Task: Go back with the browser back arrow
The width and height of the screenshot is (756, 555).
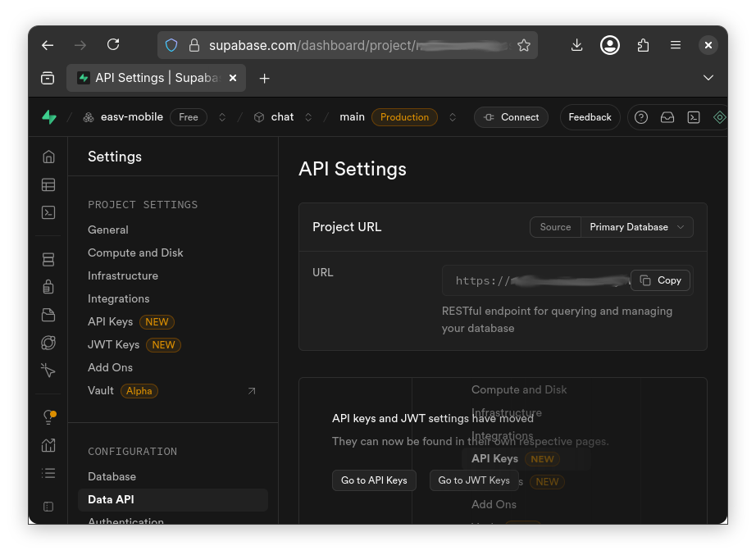Action: pyautogui.click(x=48, y=45)
